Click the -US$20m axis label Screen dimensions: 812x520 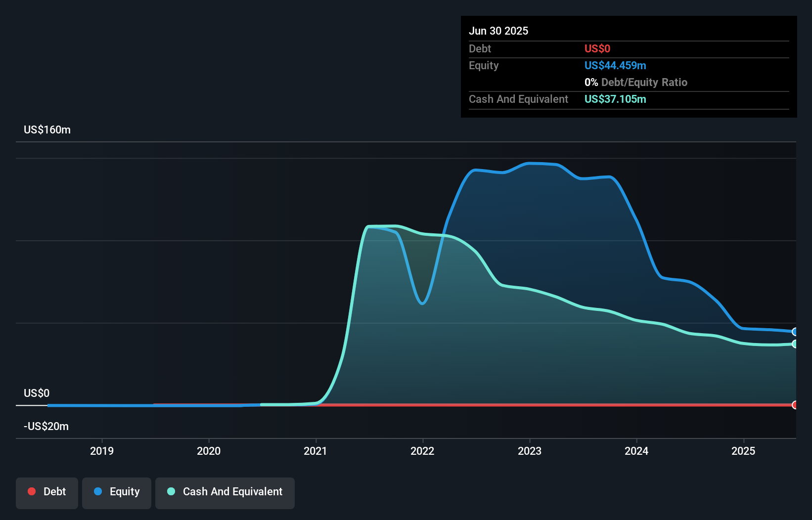46,426
